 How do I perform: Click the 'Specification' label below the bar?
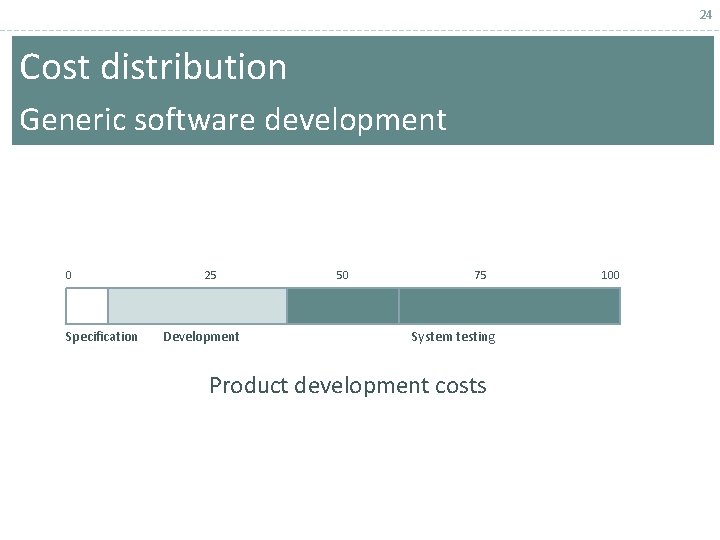101,337
